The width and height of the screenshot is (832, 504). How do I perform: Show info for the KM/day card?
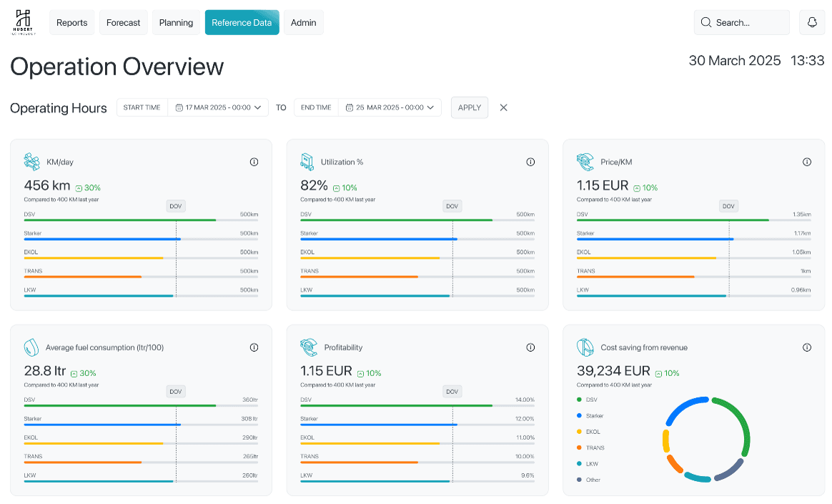(254, 162)
